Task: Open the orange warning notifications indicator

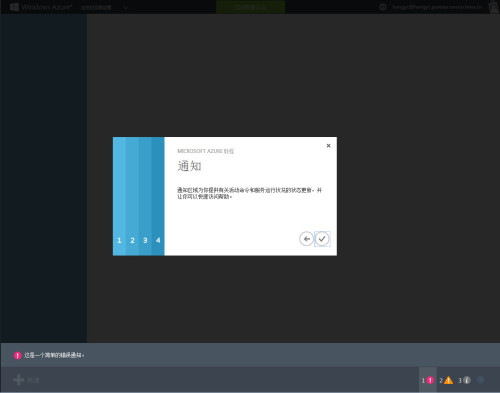Action: click(x=446, y=380)
